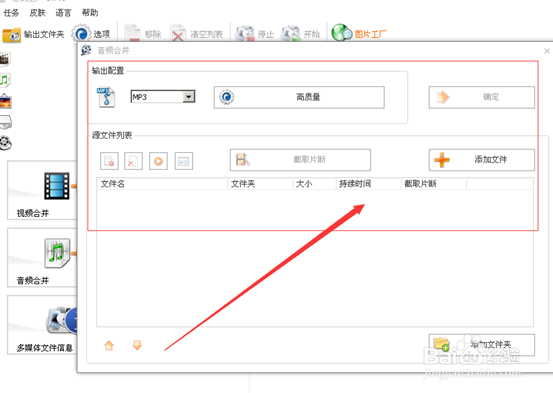Screen dimensions: 553x393
Task: Click 移除 in the main toolbar
Action: [143, 34]
